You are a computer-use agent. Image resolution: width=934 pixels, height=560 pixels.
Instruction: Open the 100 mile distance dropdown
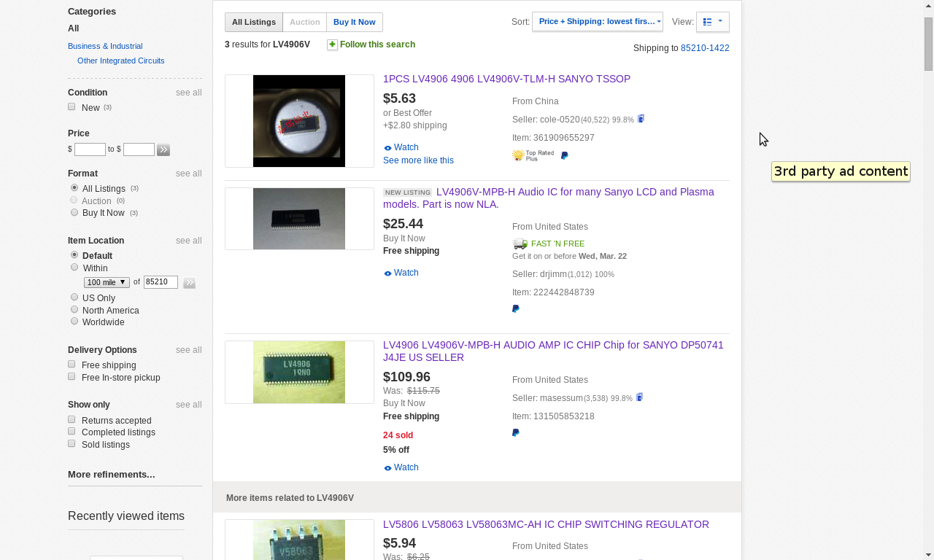[x=107, y=282]
